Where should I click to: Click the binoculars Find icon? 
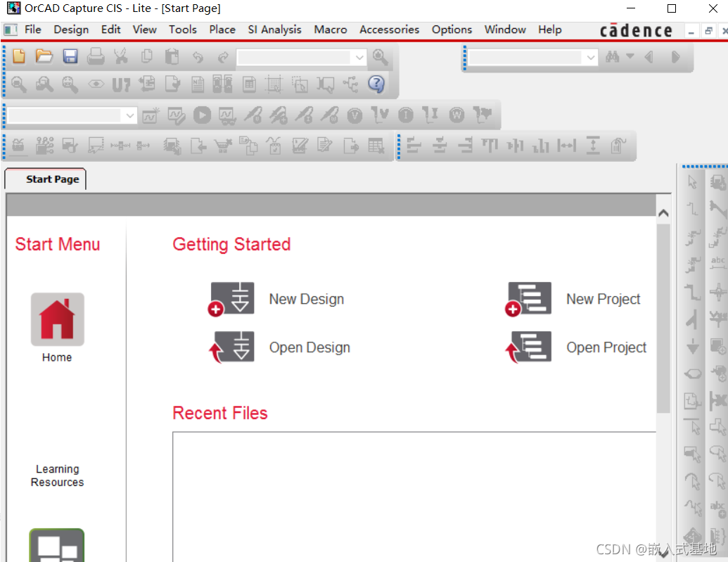[613, 57]
